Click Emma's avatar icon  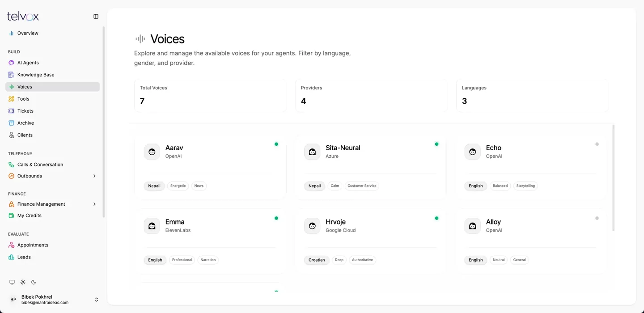click(x=152, y=226)
